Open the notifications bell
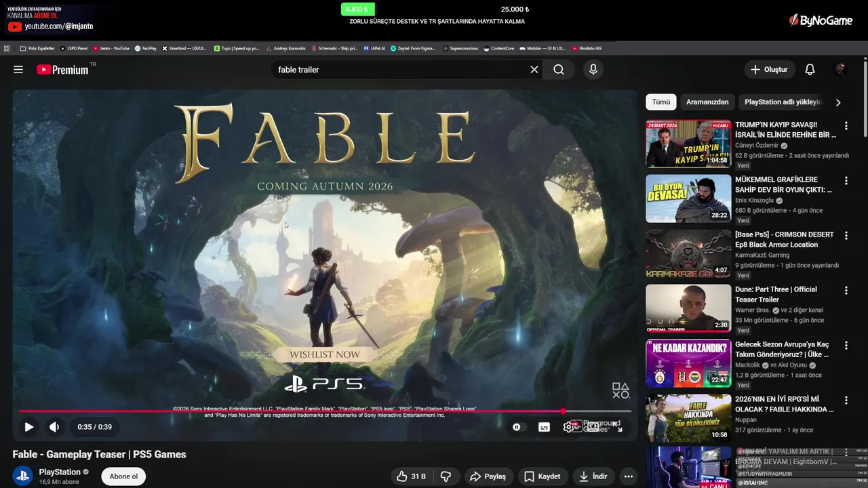Screen dimensions: 868x488 pos(810,70)
